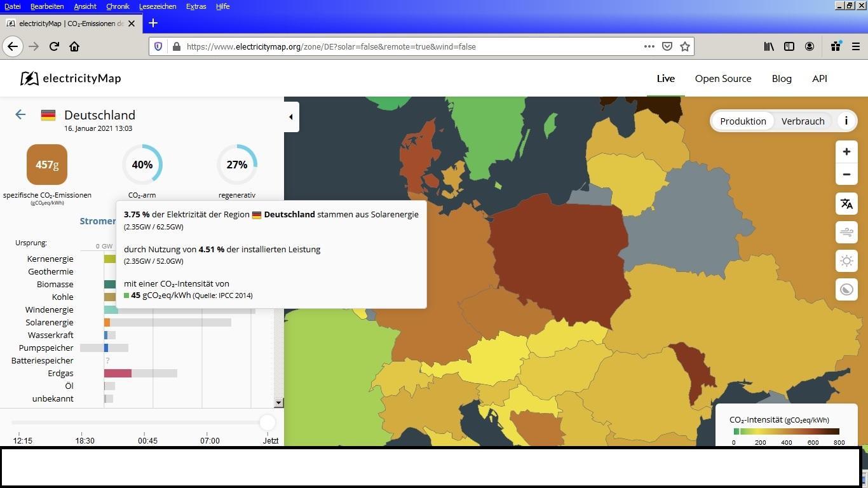The height and width of the screenshot is (488, 868).
Task: Click the 457g CO₂ emissions badge
Action: (47, 165)
